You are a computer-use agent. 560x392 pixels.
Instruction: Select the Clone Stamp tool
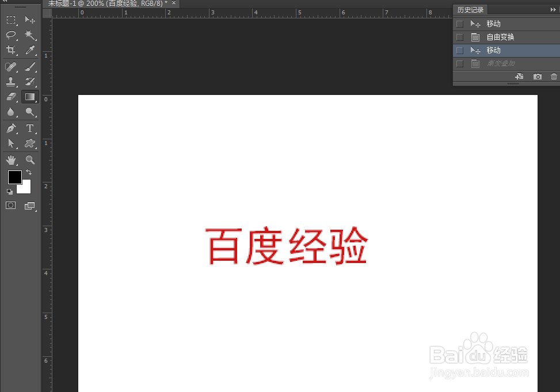[x=11, y=82]
